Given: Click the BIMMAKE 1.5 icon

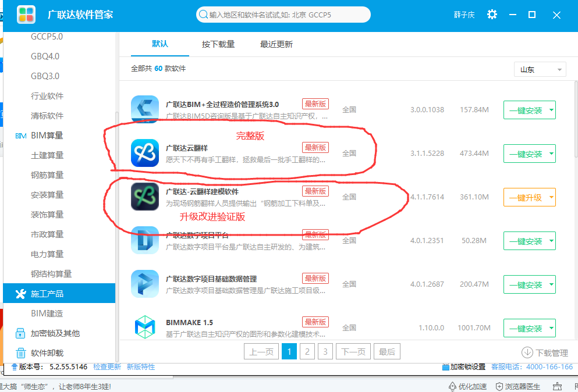Looking at the screenshot, I should 145,327.
